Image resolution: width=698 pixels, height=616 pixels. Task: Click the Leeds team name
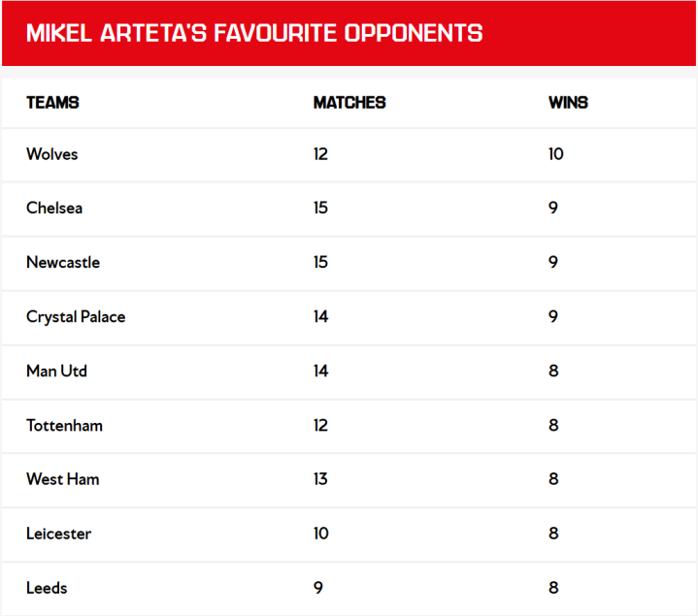tap(47, 588)
